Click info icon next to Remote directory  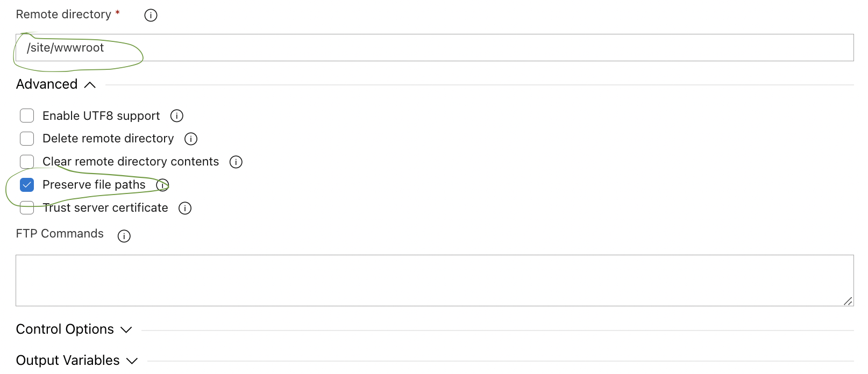coord(151,15)
